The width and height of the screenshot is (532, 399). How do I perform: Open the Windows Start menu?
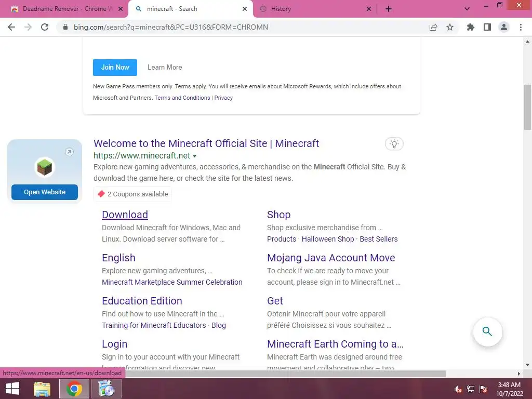12,389
